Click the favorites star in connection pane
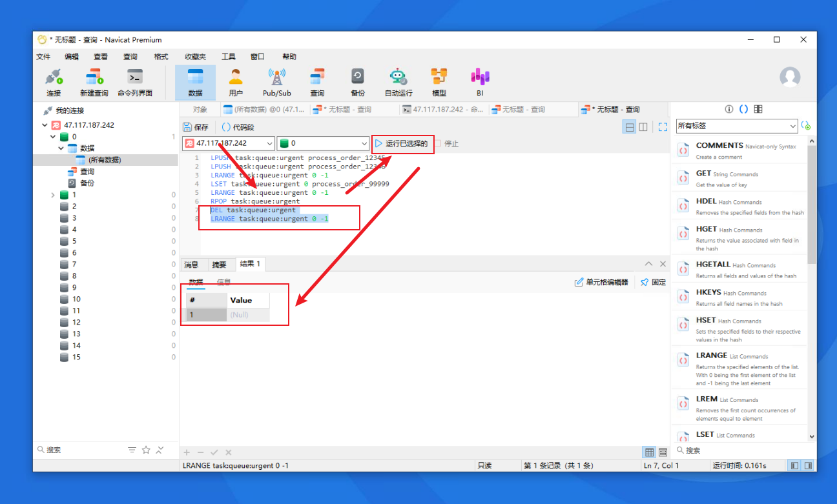This screenshot has width=837, height=504. click(146, 450)
